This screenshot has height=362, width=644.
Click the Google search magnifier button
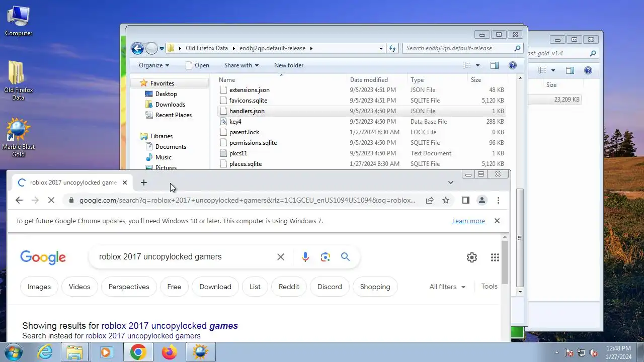click(345, 257)
